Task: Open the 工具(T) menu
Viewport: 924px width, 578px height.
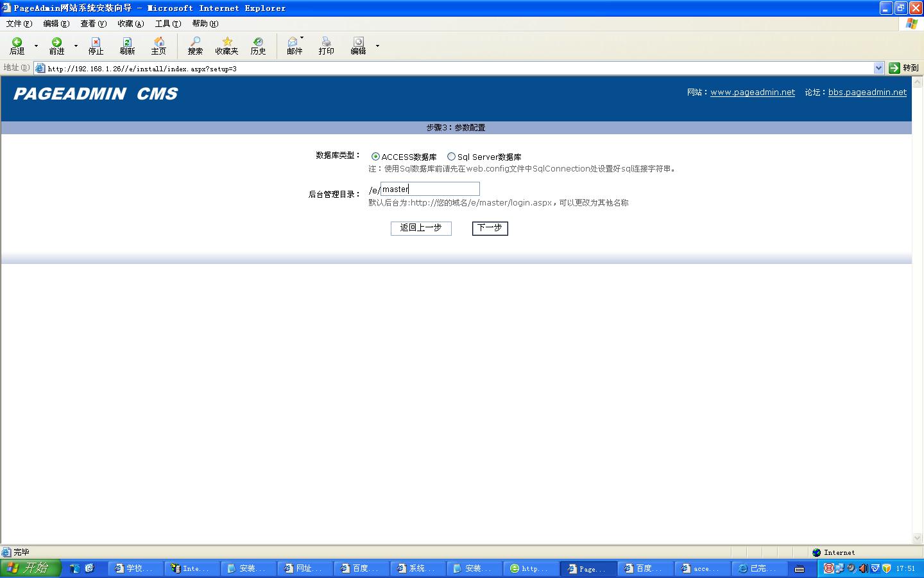Action: click(167, 24)
